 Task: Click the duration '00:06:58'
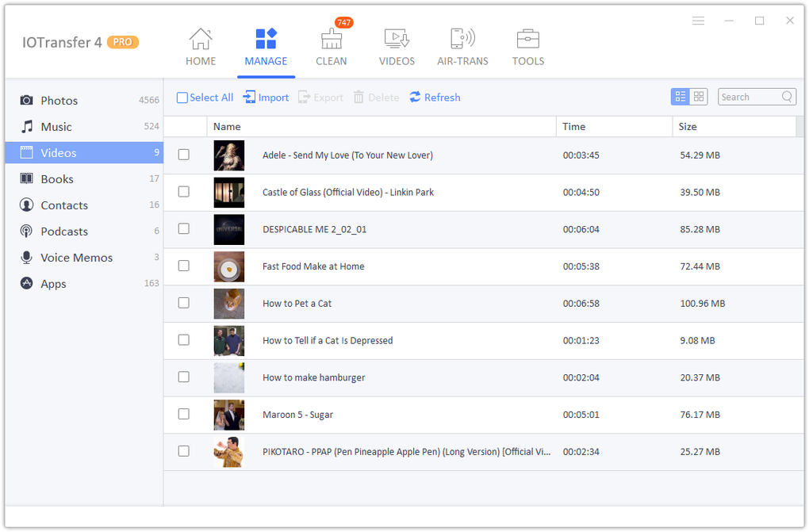pos(581,304)
